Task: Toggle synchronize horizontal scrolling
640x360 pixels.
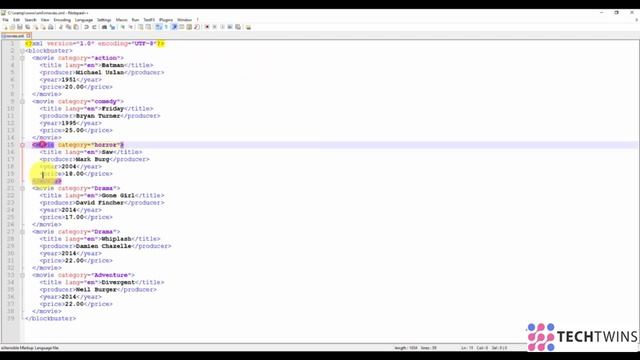Action: 148,27
